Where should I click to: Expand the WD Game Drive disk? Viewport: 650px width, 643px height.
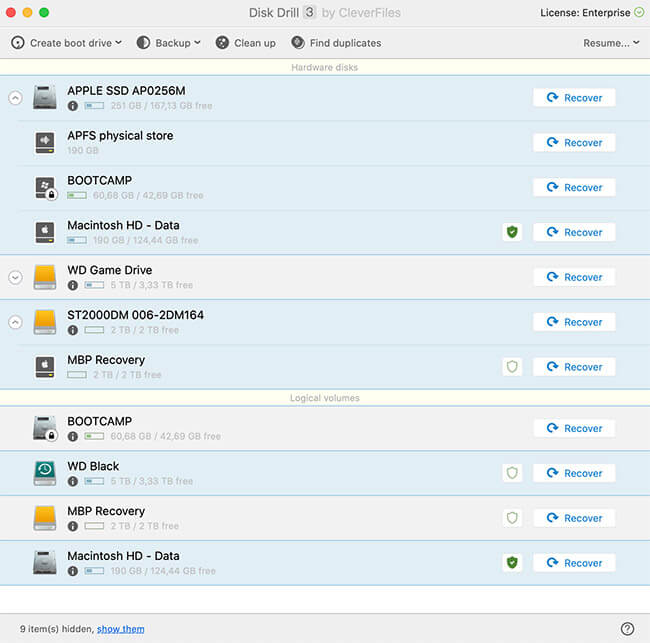15,277
